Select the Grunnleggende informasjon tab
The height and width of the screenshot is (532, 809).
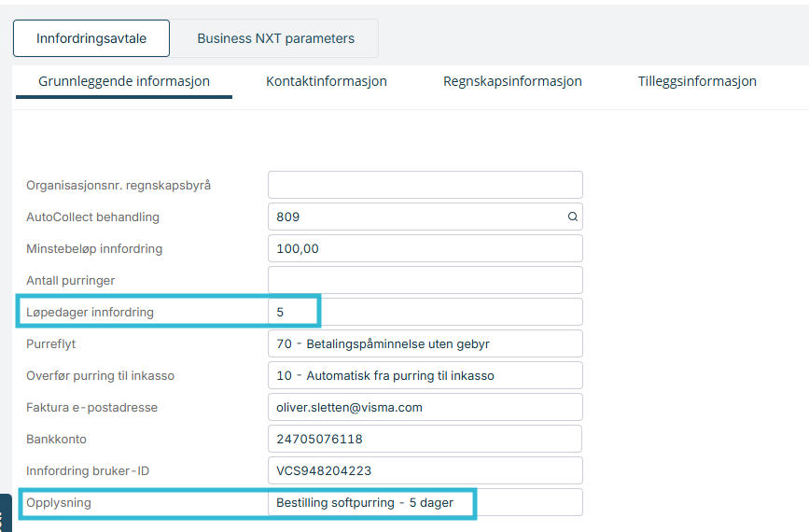tap(124, 81)
